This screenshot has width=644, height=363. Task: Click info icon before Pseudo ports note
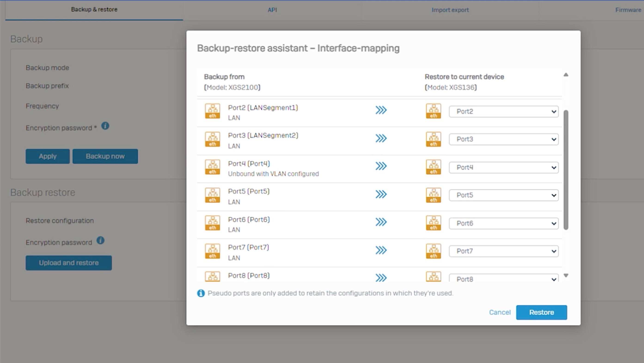[x=201, y=293]
